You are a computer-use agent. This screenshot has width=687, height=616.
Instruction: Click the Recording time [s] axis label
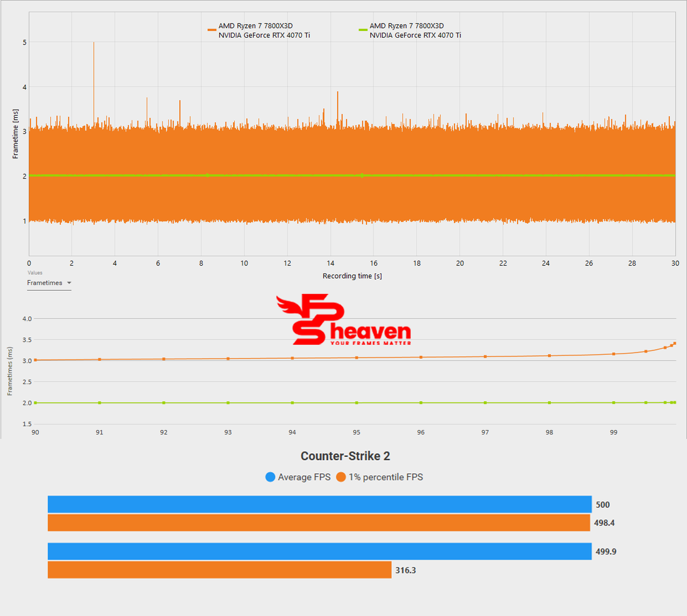coord(352,276)
